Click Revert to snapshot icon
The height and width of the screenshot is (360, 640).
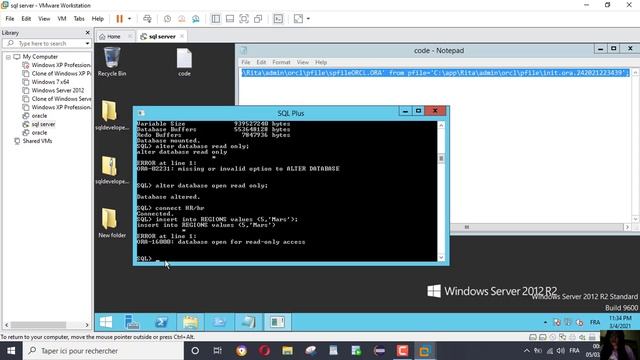click(x=182, y=19)
